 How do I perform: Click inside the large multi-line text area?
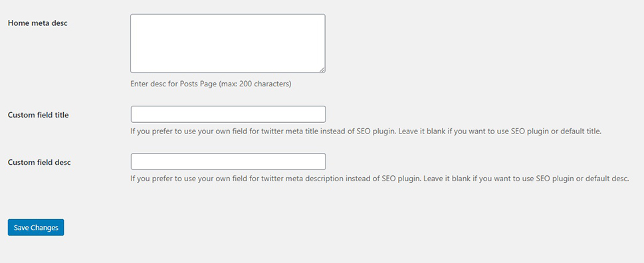coord(228,43)
